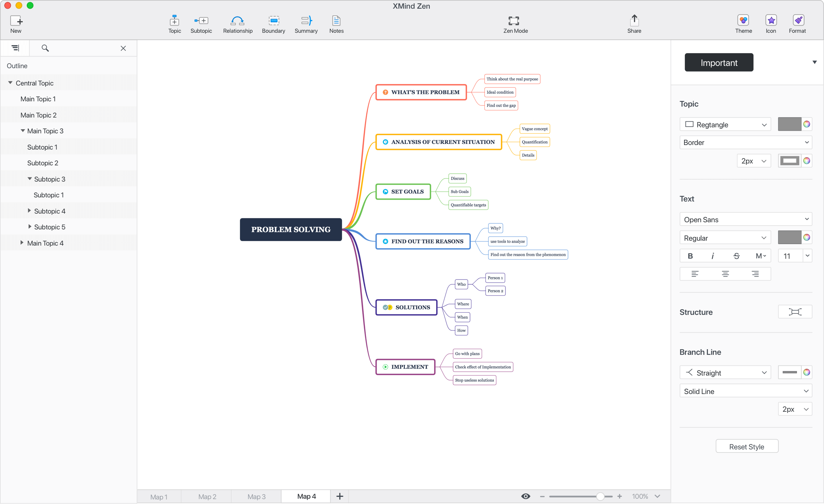Click Reset Style button in Format panel
Image resolution: width=824 pixels, height=504 pixels.
pyautogui.click(x=746, y=447)
